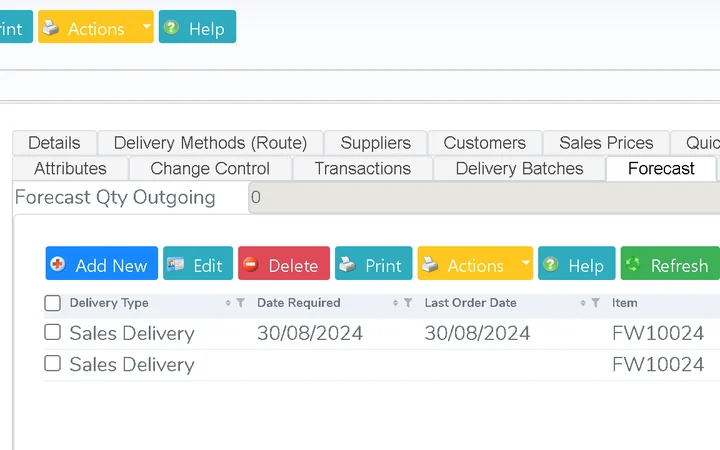Click the Last Order Date header text

(471, 303)
